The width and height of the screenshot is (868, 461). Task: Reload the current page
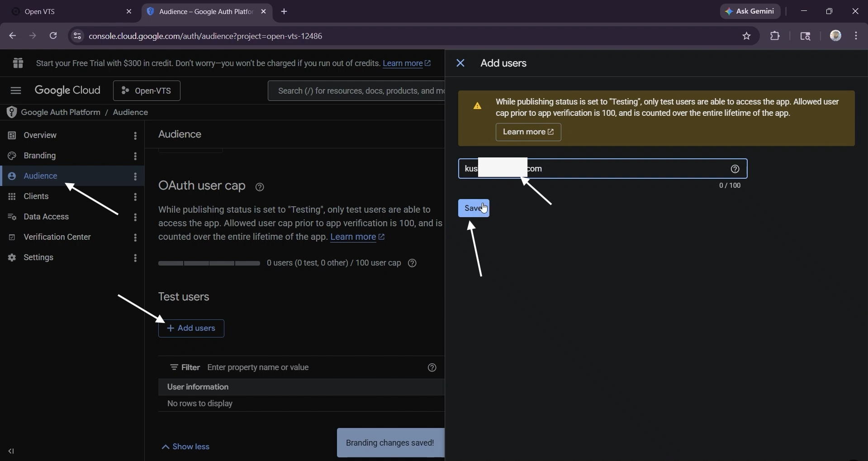(53, 36)
